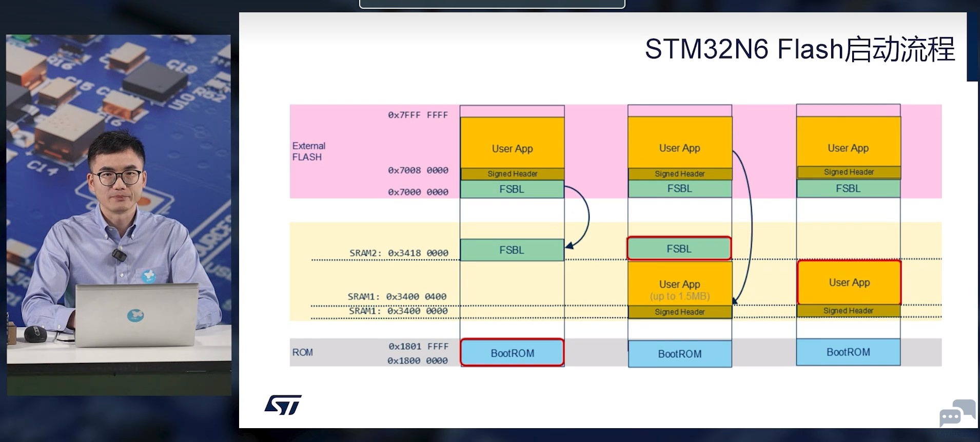Click the "SRAM1: 0x3400 0000" label
This screenshot has width=980, height=442.
398,311
